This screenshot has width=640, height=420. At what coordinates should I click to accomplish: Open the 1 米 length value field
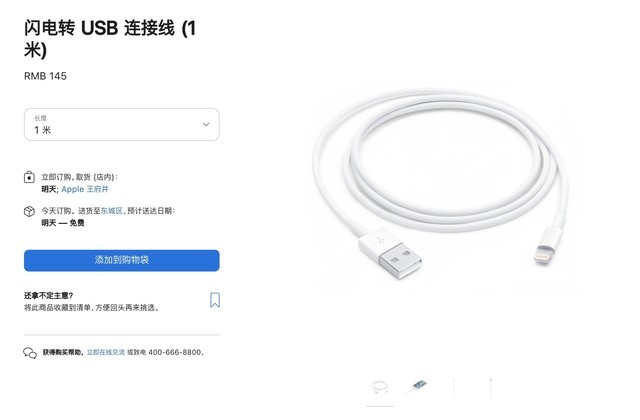click(x=122, y=124)
